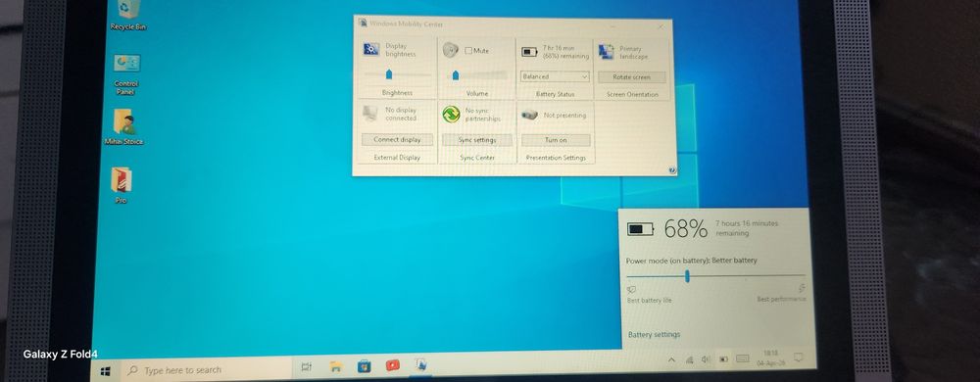Click the '68%' battery percentage text
980x382 pixels.
click(x=686, y=229)
